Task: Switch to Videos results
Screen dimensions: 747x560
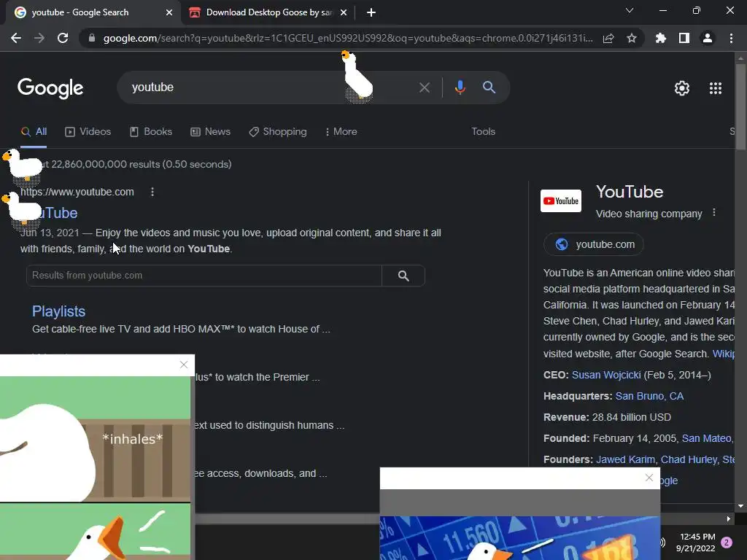Action: (x=88, y=132)
